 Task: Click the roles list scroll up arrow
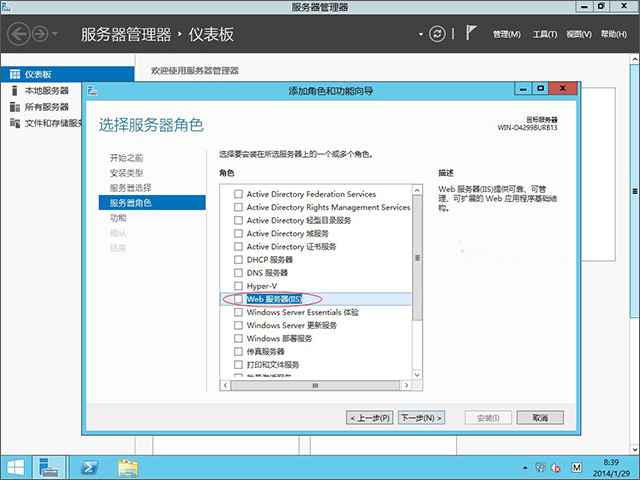[417, 190]
